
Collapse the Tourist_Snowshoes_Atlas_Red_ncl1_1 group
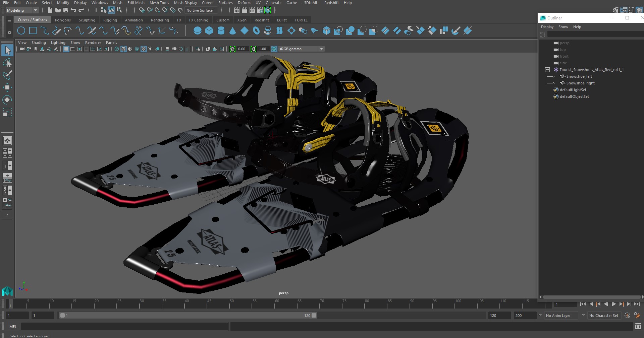(x=547, y=70)
